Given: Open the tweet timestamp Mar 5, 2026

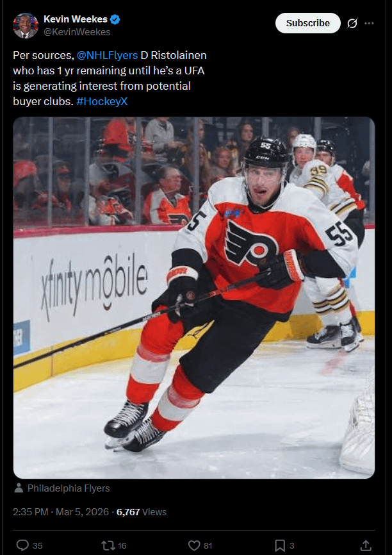Looking at the screenshot, I should (61, 512).
